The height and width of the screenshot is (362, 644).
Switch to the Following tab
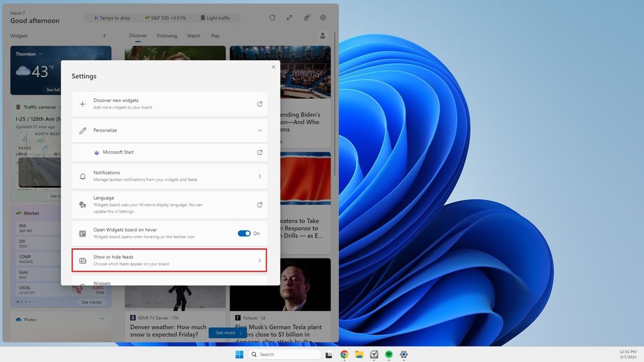pyautogui.click(x=167, y=35)
